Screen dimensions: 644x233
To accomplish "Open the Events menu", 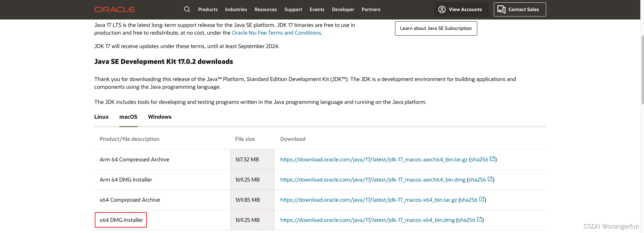I will [x=317, y=9].
